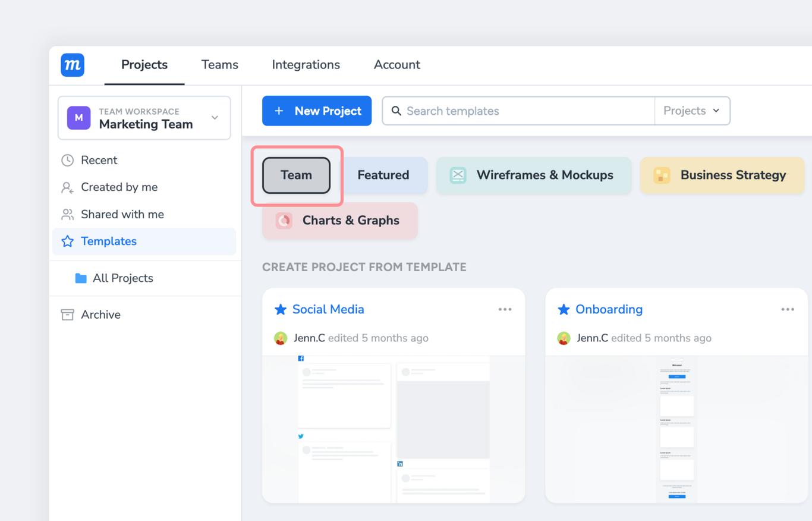Open the Integrations tab
This screenshot has height=521, width=812.
coord(306,65)
